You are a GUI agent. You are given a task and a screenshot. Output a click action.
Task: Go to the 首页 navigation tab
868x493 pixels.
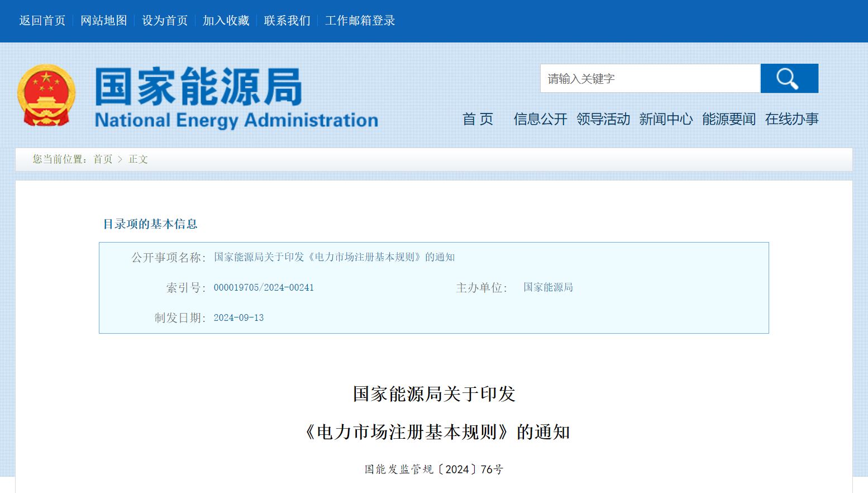tap(478, 119)
